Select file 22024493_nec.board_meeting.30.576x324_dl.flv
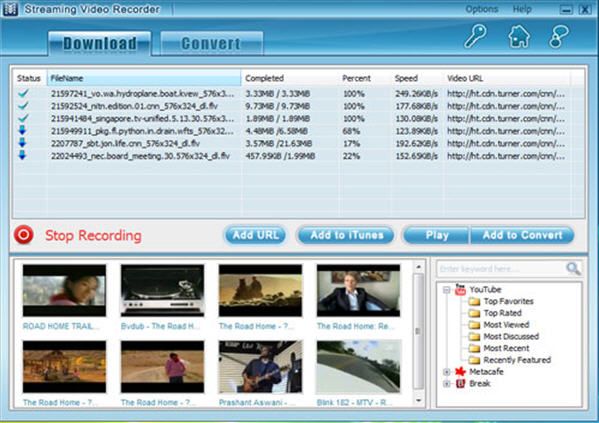Screen dimensions: 599x423 tap(140, 156)
